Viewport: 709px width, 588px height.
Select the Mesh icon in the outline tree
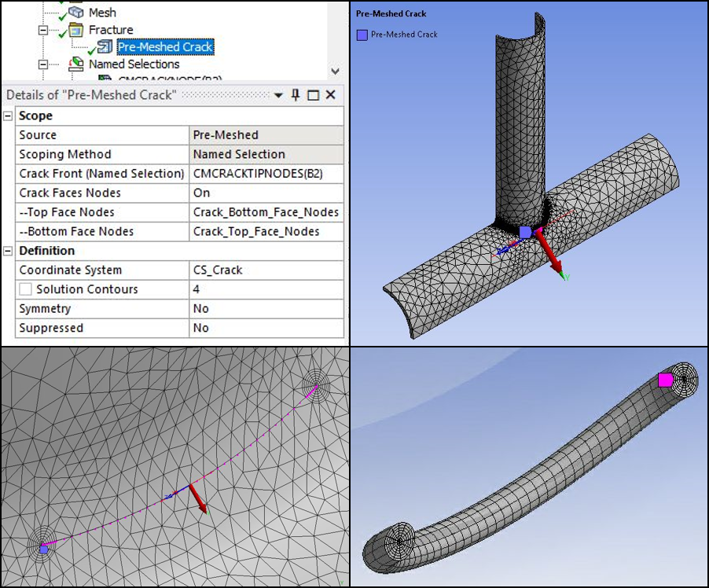click(77, 11)
